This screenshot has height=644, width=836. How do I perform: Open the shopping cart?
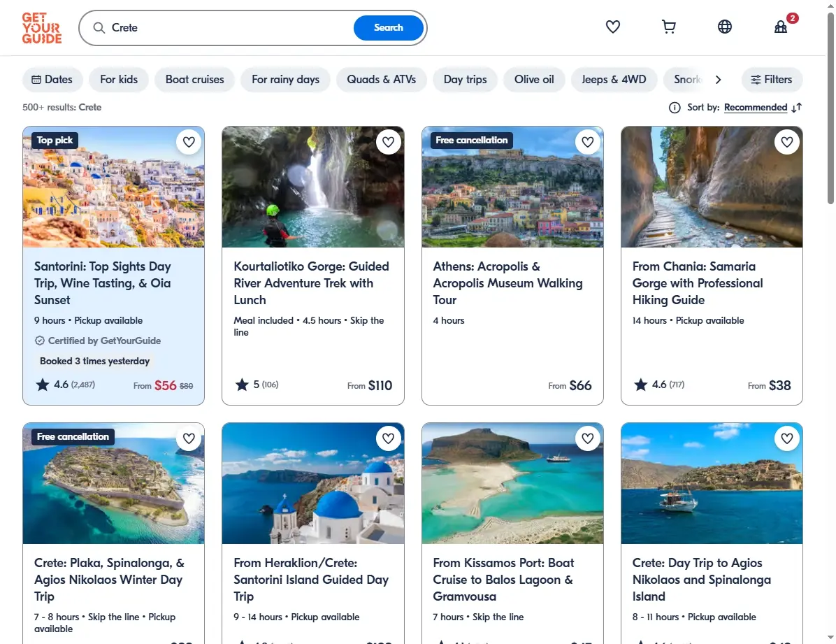point(668,27)
